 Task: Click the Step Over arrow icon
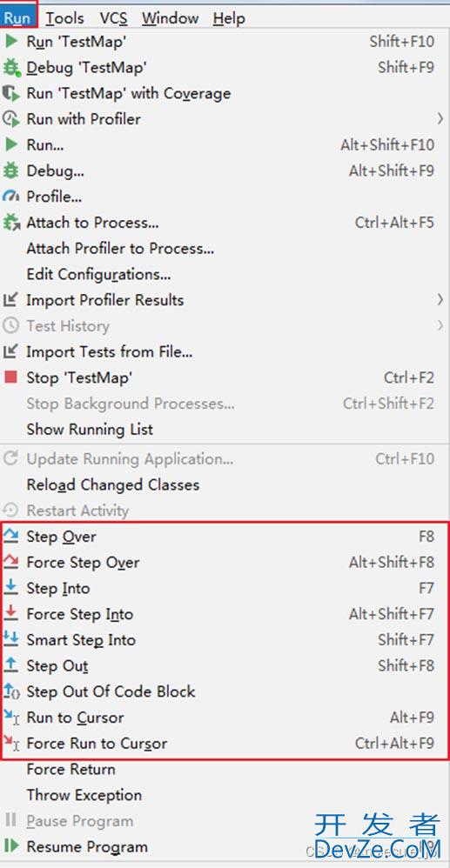click(x=11, y=536)
